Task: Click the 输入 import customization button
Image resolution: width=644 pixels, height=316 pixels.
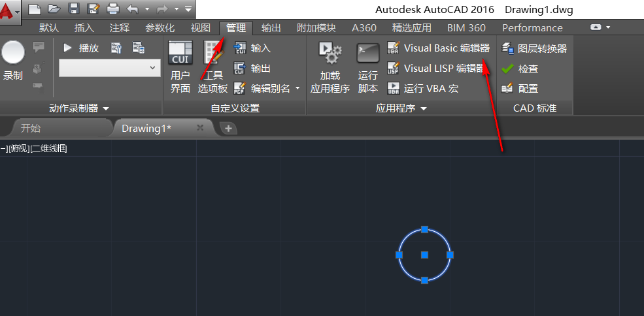Action: pos(252,48)
